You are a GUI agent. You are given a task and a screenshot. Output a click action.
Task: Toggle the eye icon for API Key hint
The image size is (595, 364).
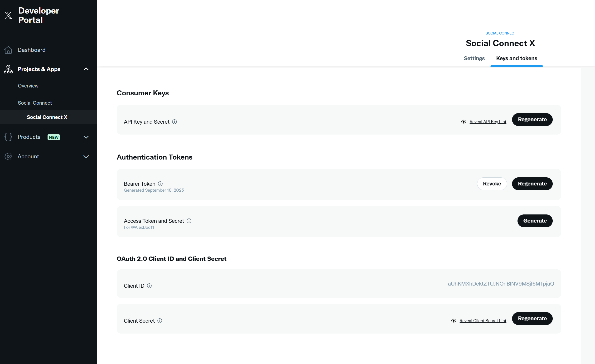463,122
